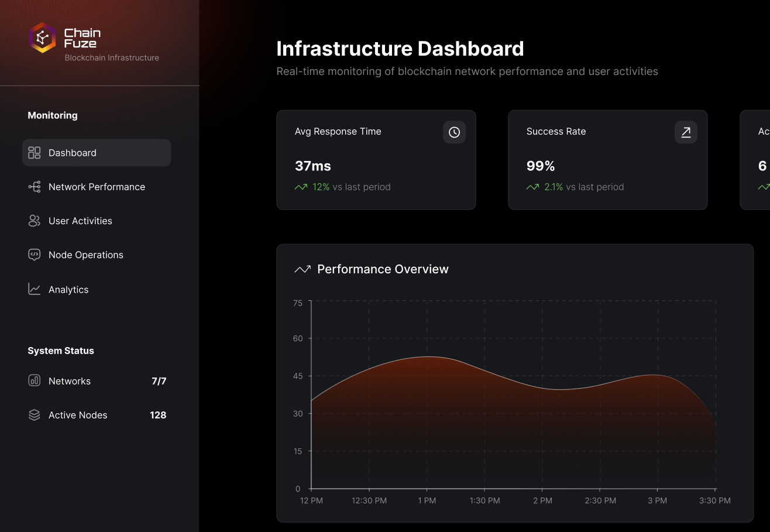Viewport: 770px width, 532px height.
Task: Click the Node Operations code icon
Action: (x=35, y=255)
